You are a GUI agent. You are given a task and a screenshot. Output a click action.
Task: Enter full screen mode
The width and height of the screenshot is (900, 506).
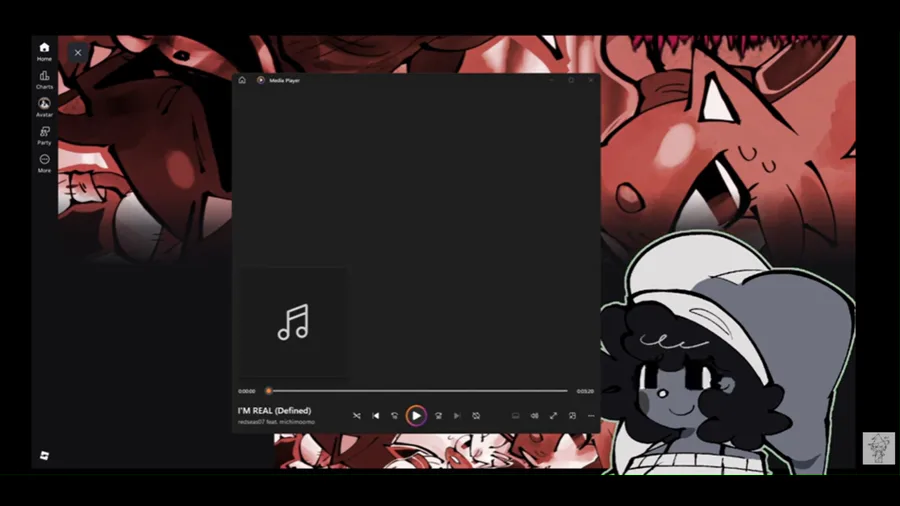pyautogui.click(x=553, y=416)
